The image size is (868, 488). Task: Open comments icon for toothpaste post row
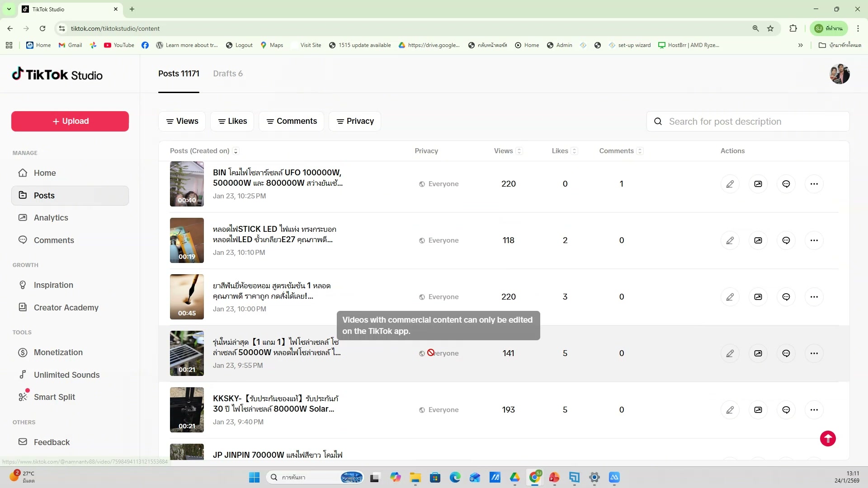point(786,297)
